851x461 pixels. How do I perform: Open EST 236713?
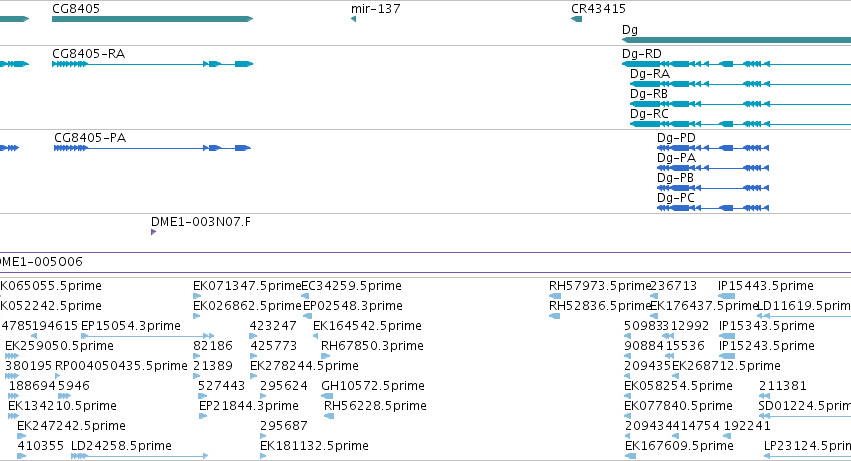pyautogui.click(x=674, y=286)
